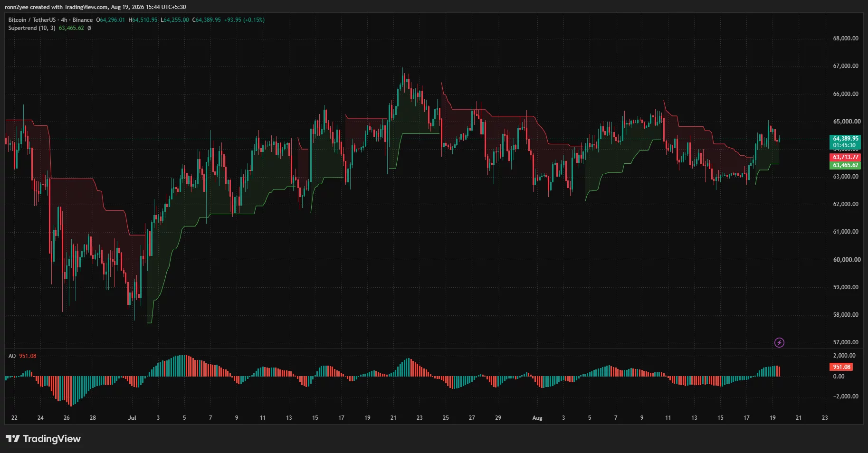Select the AO indicator label
This screenshot has width=868, height=453.
[12, 356]
